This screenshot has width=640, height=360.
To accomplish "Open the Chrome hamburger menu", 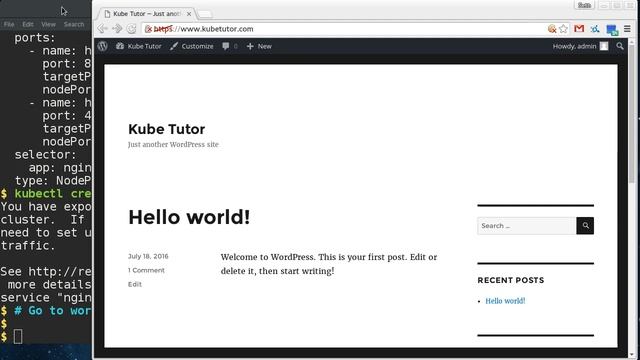I will [x=627, y=29].
